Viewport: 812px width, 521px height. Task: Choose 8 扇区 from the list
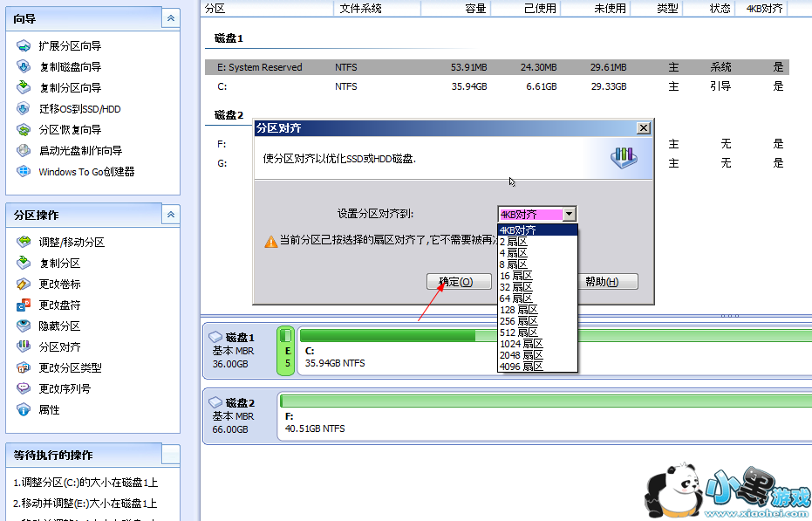(x=537, y=264)
